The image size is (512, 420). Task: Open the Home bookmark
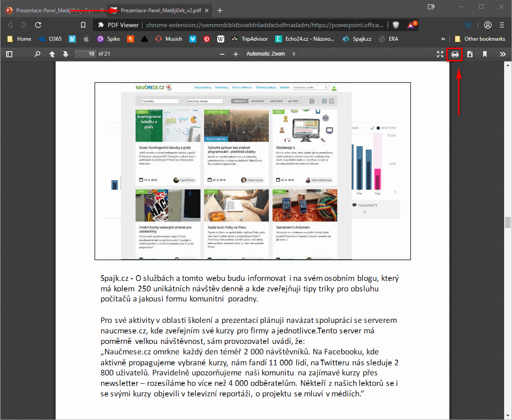pos(19,39)
